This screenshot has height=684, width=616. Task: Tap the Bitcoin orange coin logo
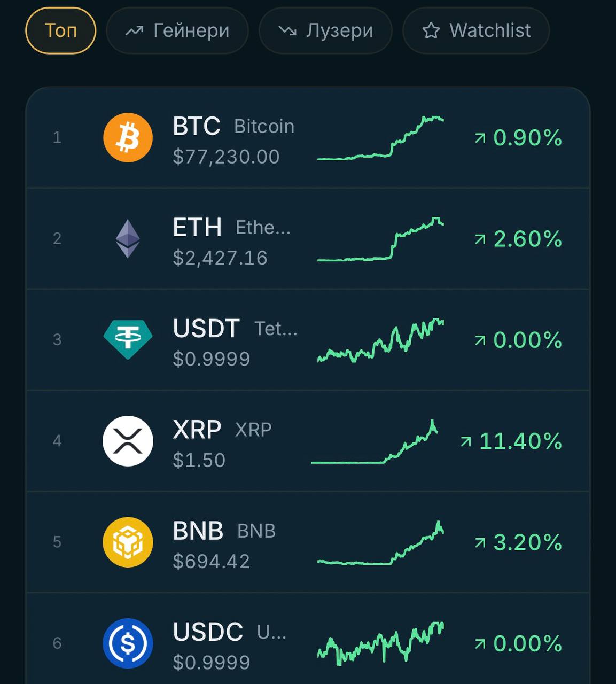point(128,137)
